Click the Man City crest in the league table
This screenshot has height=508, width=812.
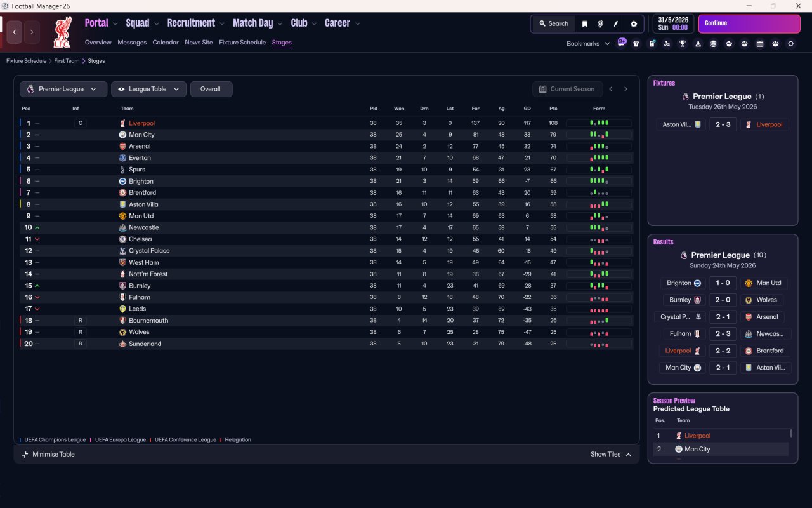point(122,135)
